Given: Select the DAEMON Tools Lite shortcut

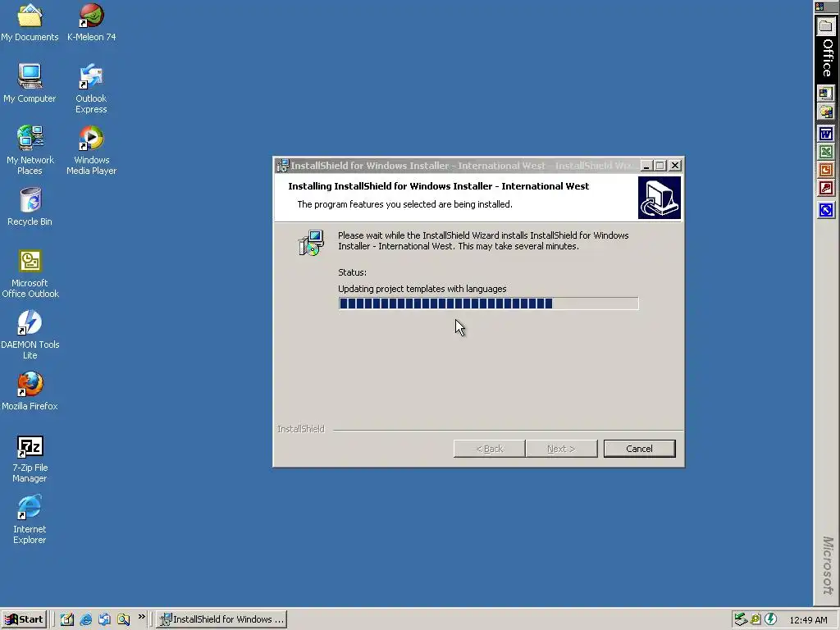Looking at the screenshot, I should [30, 336].
